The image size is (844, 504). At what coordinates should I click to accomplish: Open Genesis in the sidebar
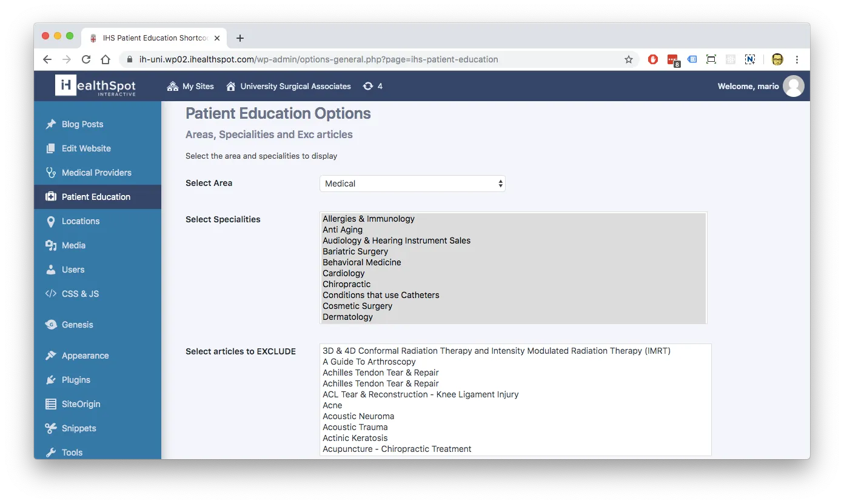98,325
